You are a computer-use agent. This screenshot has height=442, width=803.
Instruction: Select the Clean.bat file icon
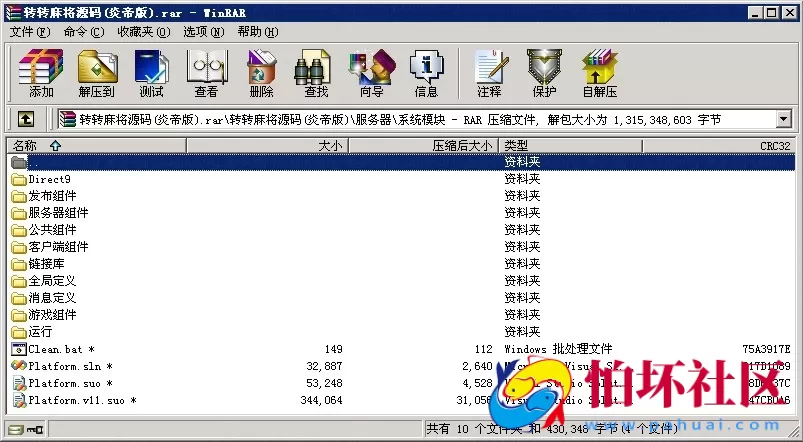(19, 349)
